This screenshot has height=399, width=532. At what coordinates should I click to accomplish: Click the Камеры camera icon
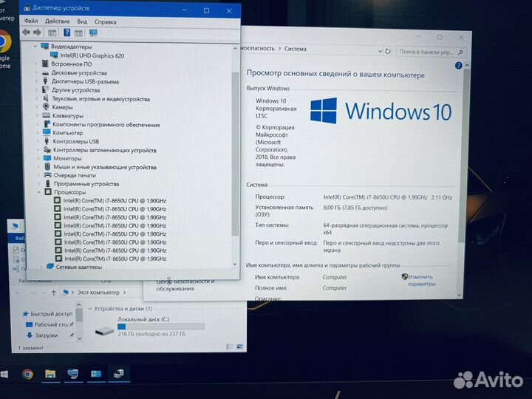tap(46, 106)
